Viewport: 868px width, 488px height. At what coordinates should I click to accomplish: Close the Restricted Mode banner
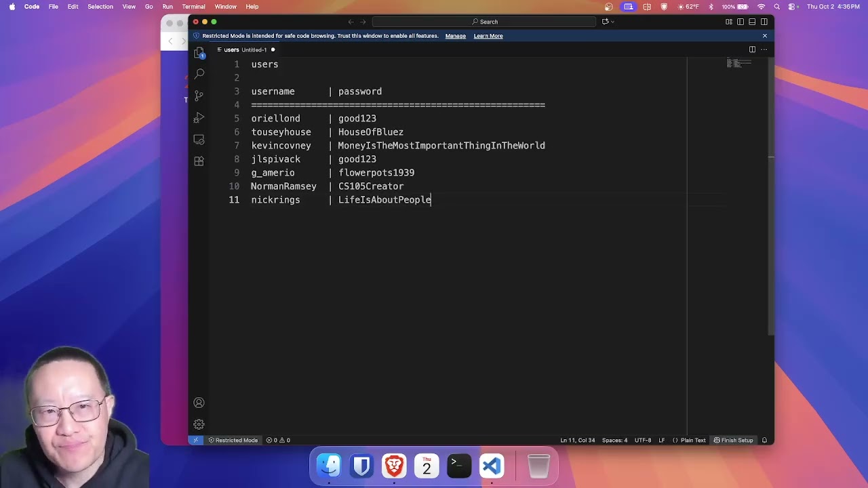(x=764, y=36)
